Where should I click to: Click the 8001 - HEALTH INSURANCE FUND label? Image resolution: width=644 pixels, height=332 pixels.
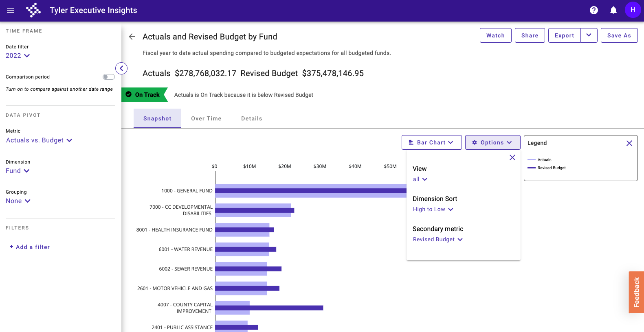tap(174, 230)
